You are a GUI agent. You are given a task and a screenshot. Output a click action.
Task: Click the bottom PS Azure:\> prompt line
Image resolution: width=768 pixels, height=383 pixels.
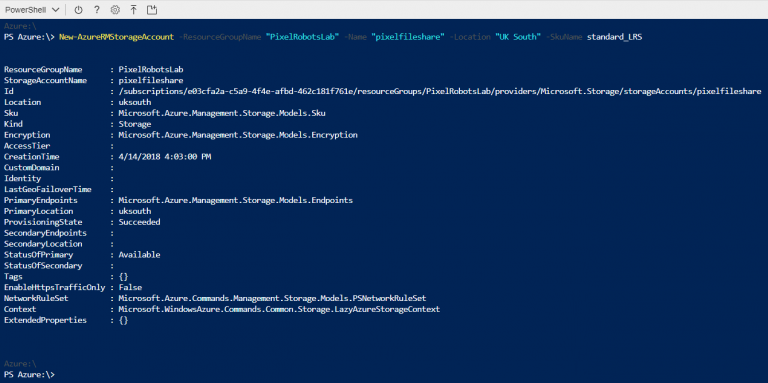click(29, 375)
